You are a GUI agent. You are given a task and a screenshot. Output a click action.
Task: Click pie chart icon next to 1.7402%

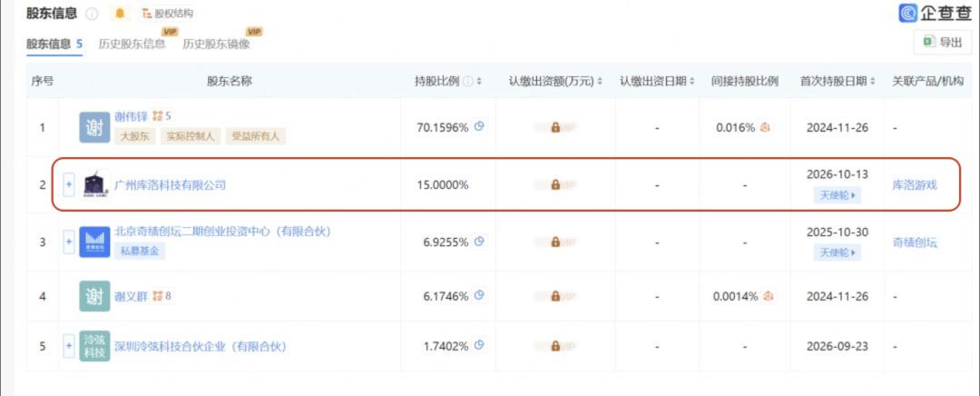(479, 345)
